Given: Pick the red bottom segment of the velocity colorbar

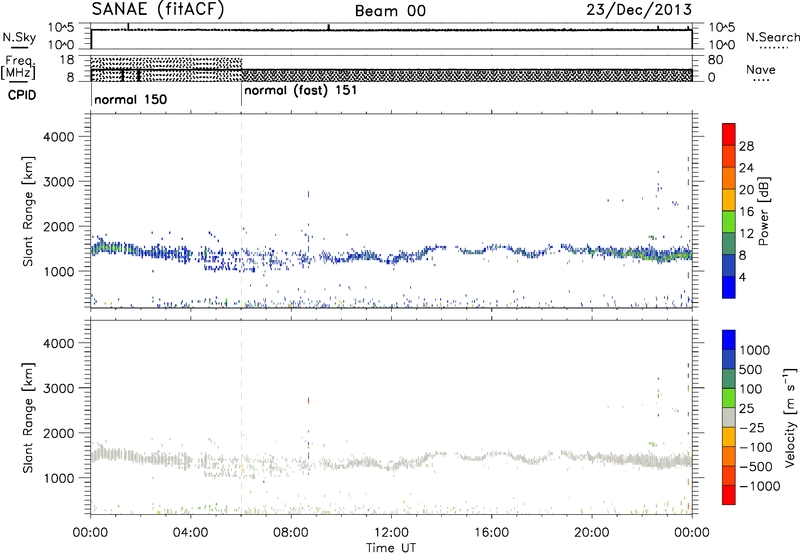Looking at the screenshot, I should point(729,495).
